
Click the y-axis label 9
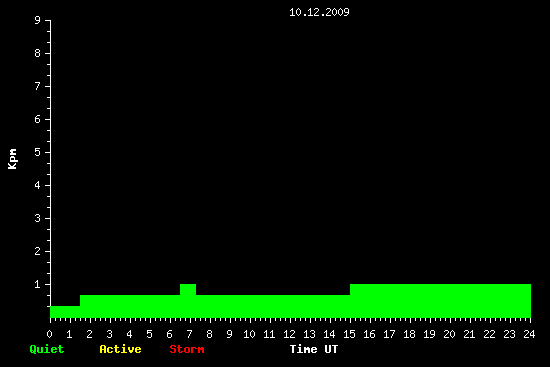point(38,20)
